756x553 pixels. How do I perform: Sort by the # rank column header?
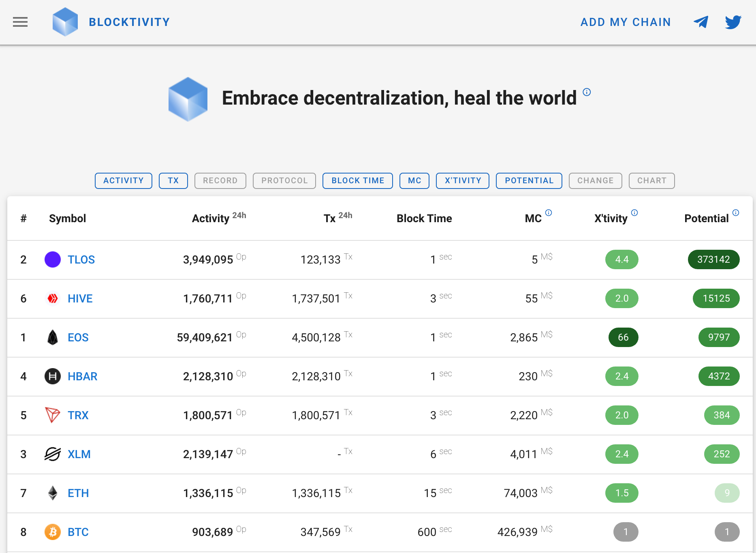coord(23,219)
